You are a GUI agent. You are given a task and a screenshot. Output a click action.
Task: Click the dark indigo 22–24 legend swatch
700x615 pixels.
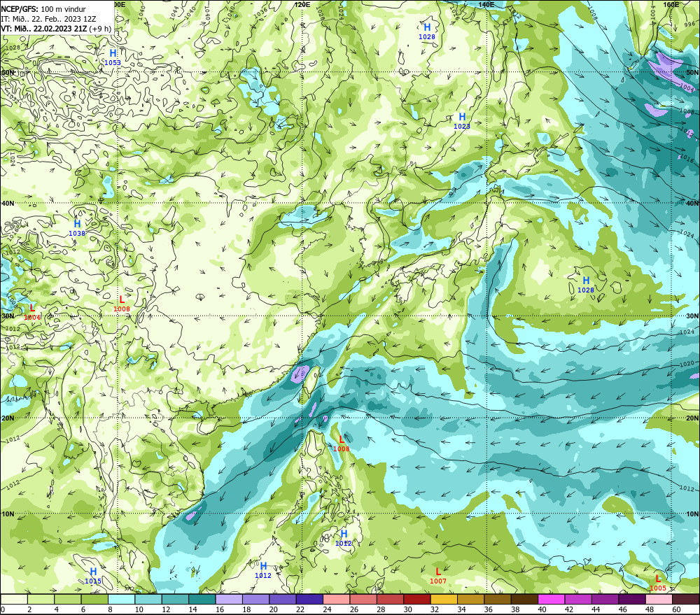(x=310, y=599)
